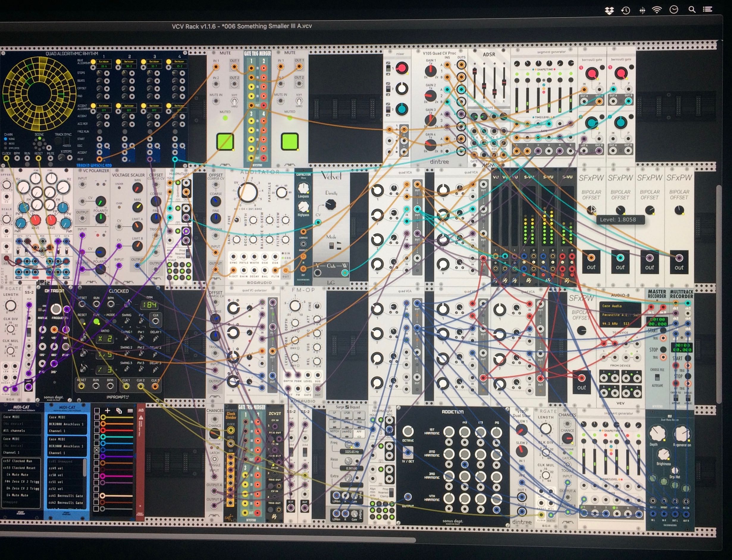The width and height of the screenshot is (732, 560).
Task: Flip the Mode switch on the Velvet module
Action: [x=331, y=246]
